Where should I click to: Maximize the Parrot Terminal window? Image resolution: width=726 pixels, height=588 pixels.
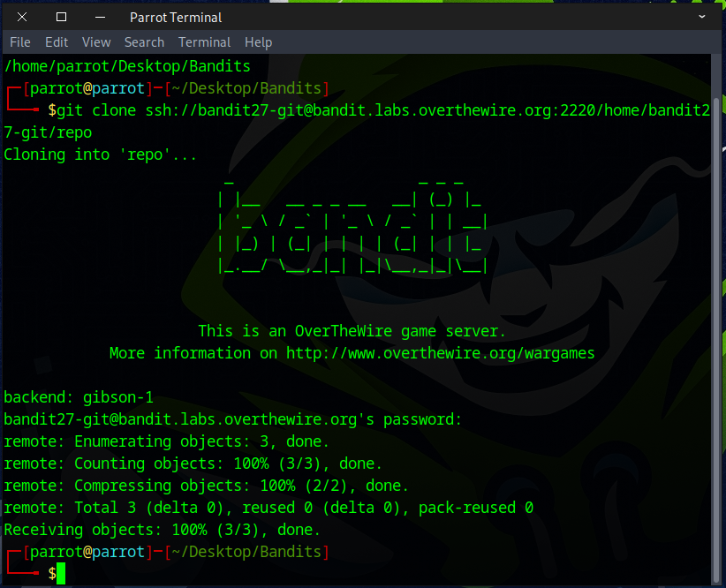[61, 17]
